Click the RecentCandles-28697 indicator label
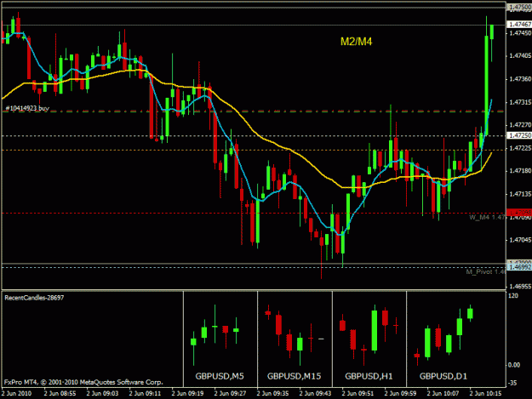Viewport: 532px width, 399px height. click(34, 298)
